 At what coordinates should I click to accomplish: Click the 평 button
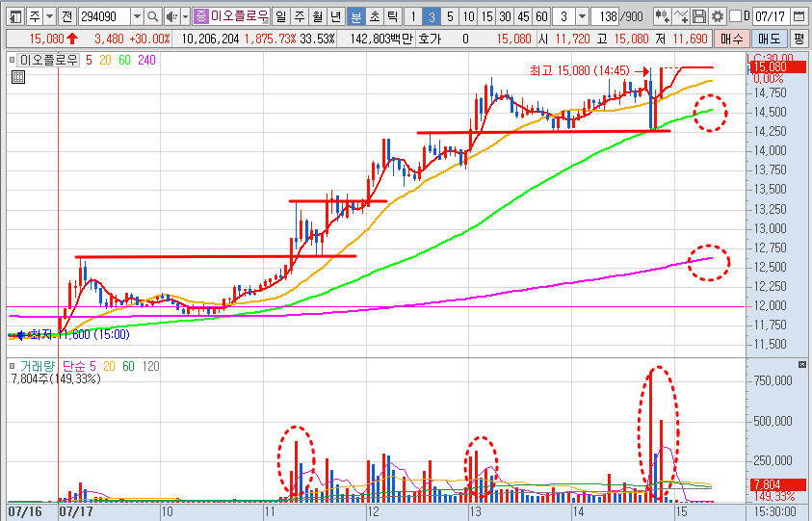coord(799,39)
